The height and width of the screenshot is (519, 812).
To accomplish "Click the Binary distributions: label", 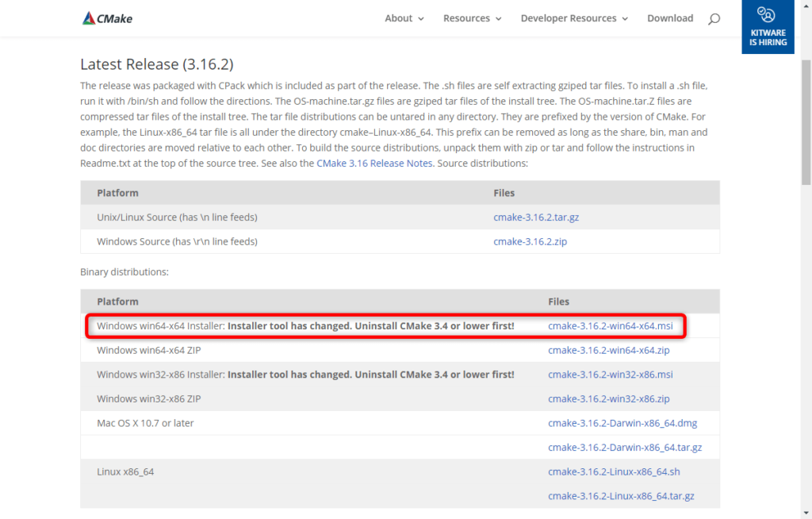I will (124, 272).
